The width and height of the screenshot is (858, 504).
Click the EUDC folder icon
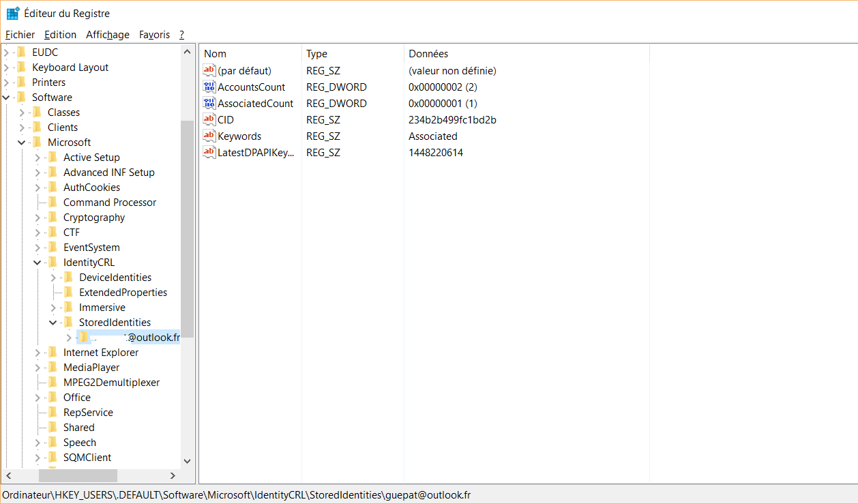click(21, 52)
